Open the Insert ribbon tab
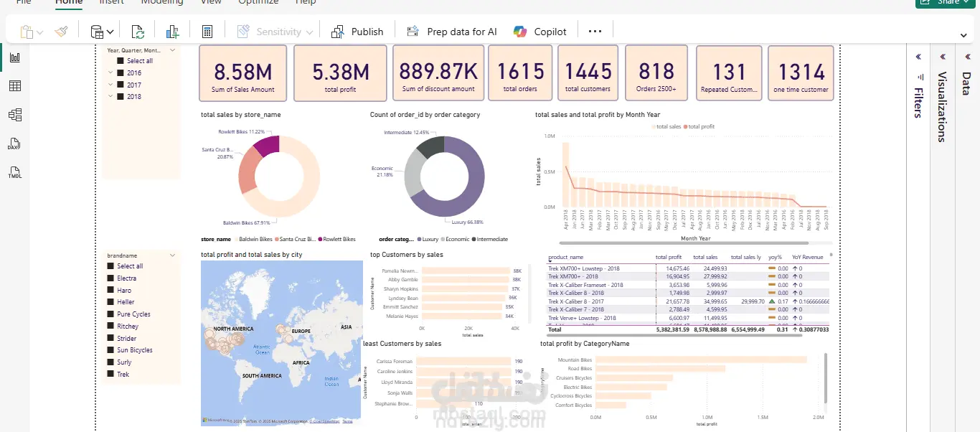Screen dimensions: 980x432 111,2
